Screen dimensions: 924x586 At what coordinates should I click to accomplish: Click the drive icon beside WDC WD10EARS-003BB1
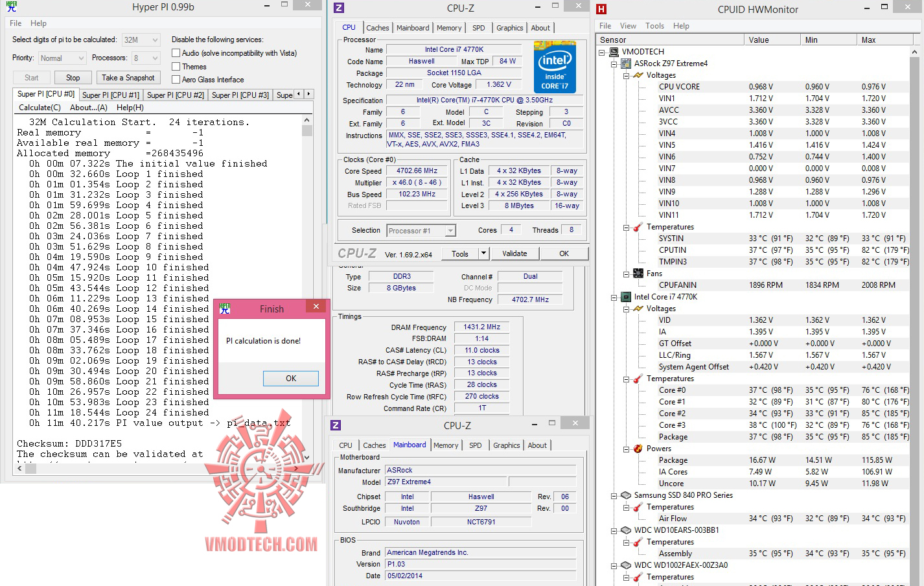[x=626, y=530]
